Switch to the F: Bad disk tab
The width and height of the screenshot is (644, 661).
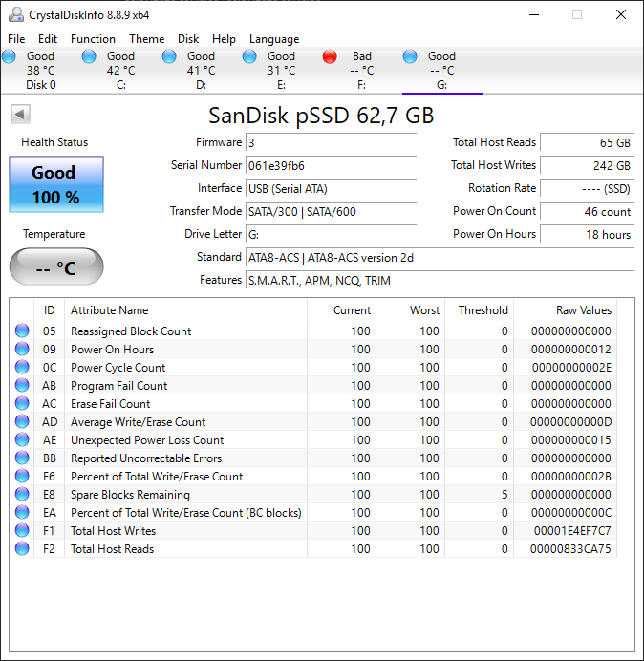361,71
